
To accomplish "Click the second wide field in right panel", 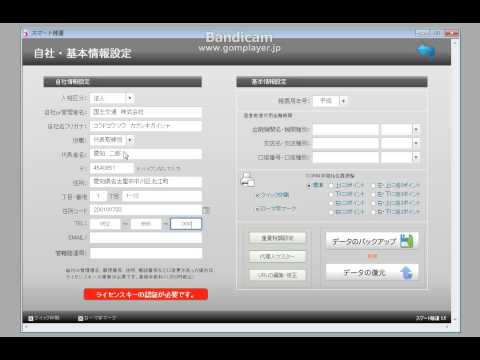I will [346, 143].
